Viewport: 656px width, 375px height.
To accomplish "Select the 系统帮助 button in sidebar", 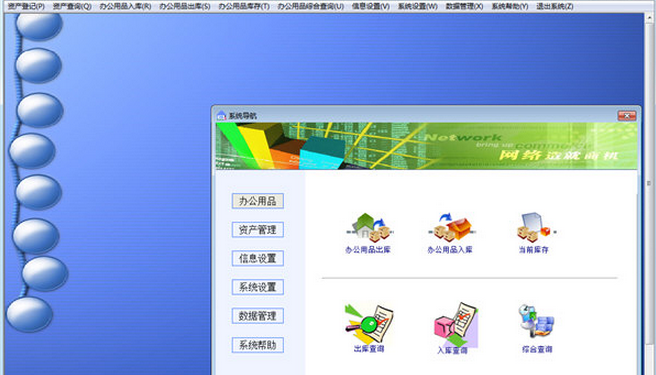I will pyautogui.click(x=258, y=345).
